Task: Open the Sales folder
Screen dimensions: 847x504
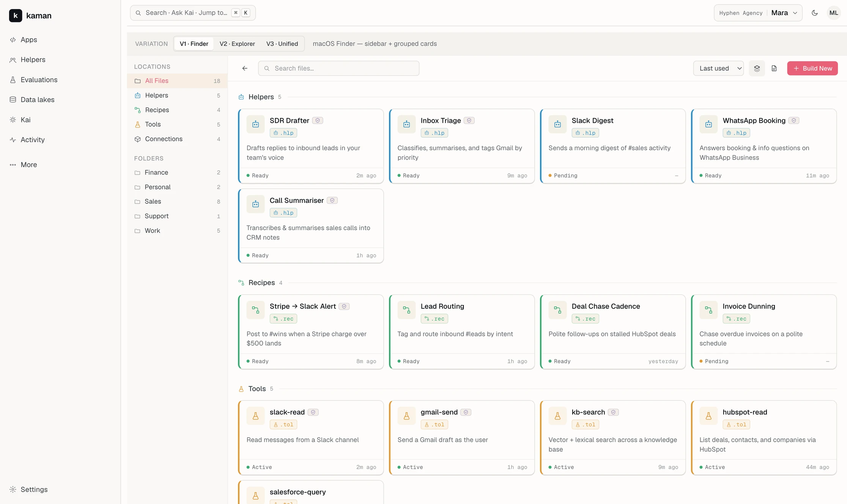Action: (x=177, y=201)
